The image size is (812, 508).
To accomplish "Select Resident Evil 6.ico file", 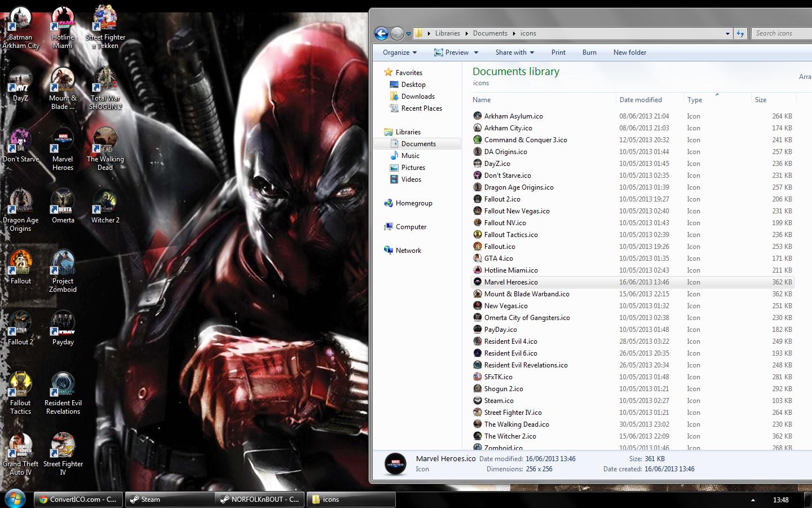I will [x=633, y=353].
